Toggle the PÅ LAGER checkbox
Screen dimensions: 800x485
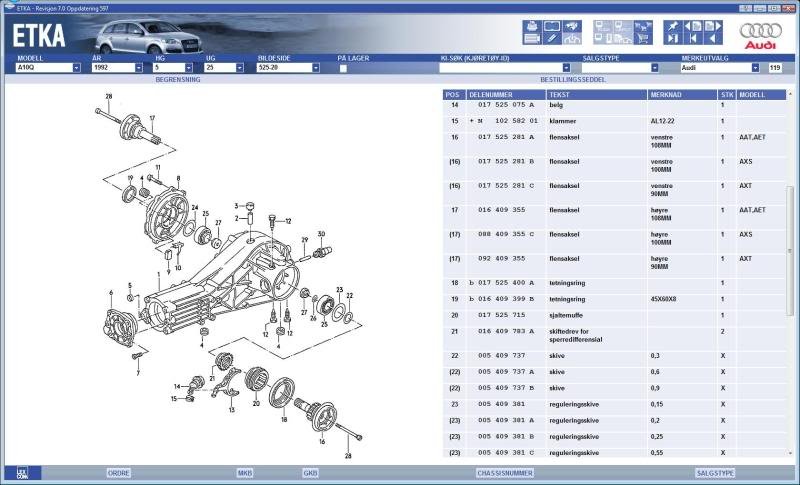click(343, 69)
